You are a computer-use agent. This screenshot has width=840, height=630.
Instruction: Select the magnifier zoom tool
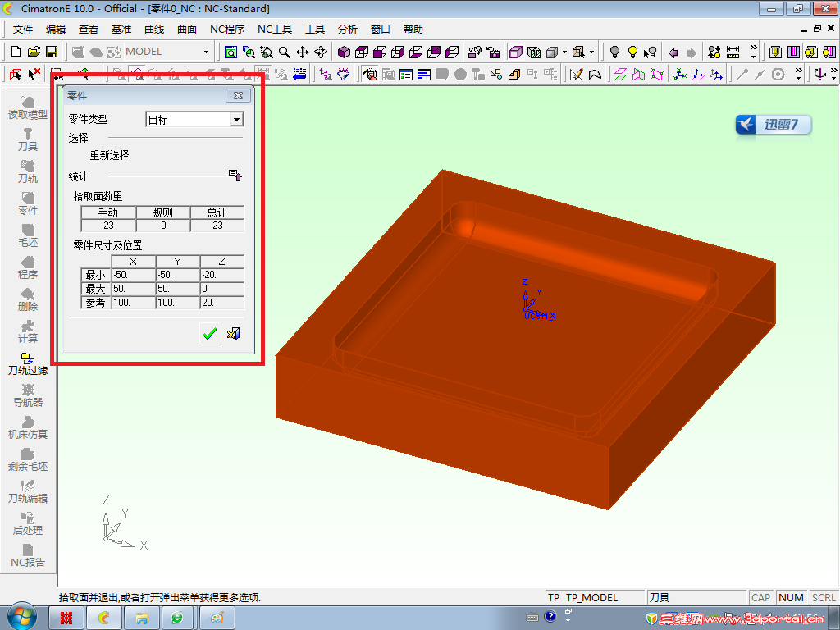click(x=285, y=52)
